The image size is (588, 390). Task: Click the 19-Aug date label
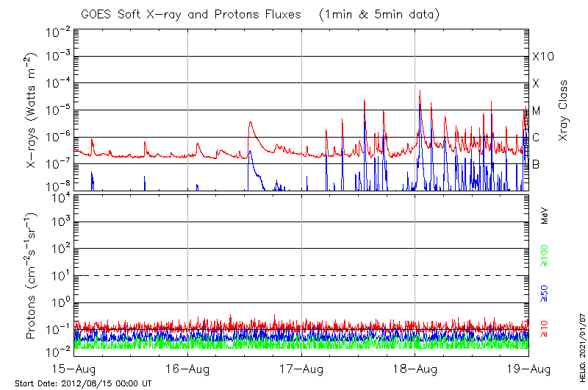click(x=528, y=369)
